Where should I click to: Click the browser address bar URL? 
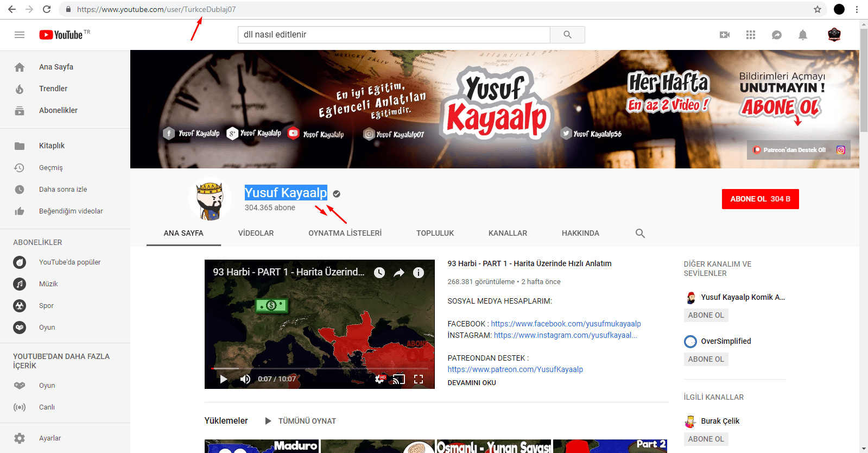[x=156, y=9]
